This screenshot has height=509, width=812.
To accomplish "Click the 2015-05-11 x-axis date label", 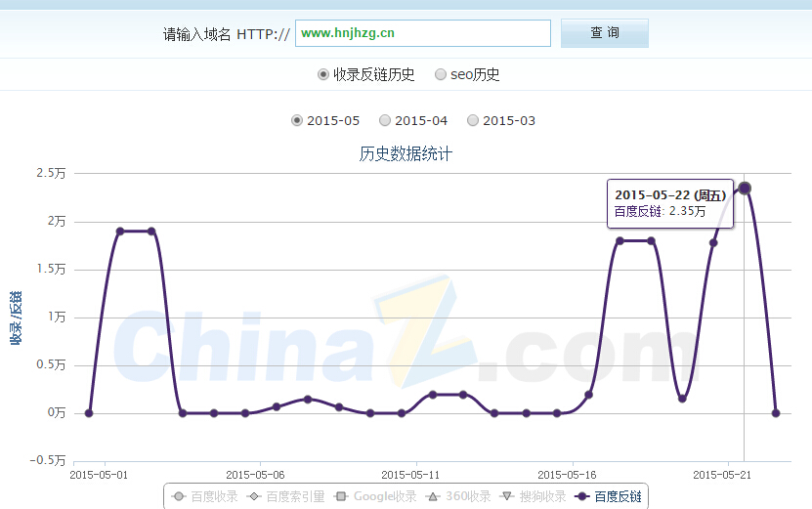I will tap(411, 475).
